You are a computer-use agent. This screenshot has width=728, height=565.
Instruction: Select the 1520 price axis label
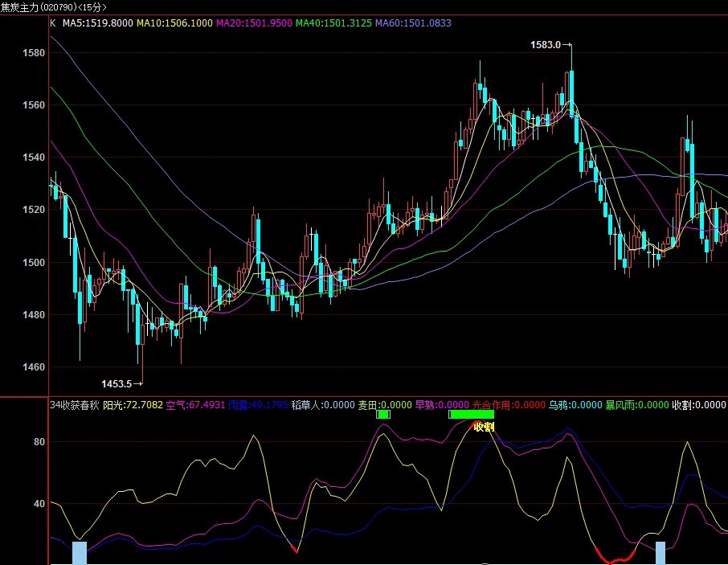(34, 210)
